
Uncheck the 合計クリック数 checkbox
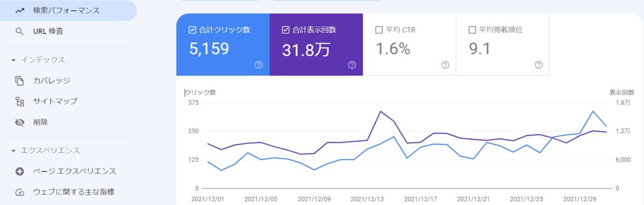pos(192,30)
